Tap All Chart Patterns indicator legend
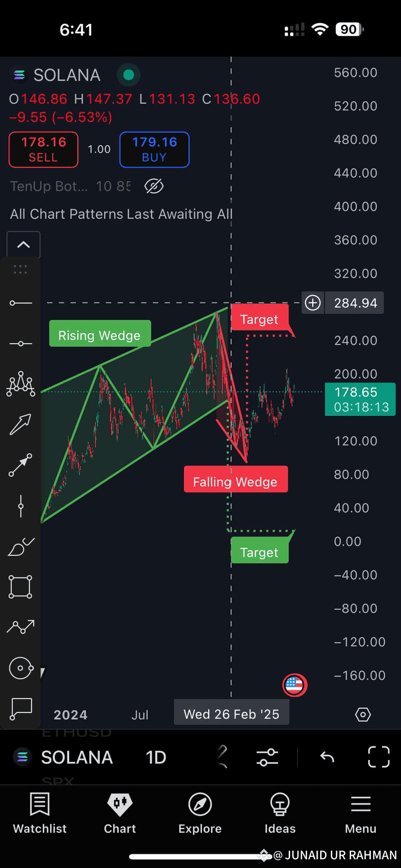 coord(121,214)
